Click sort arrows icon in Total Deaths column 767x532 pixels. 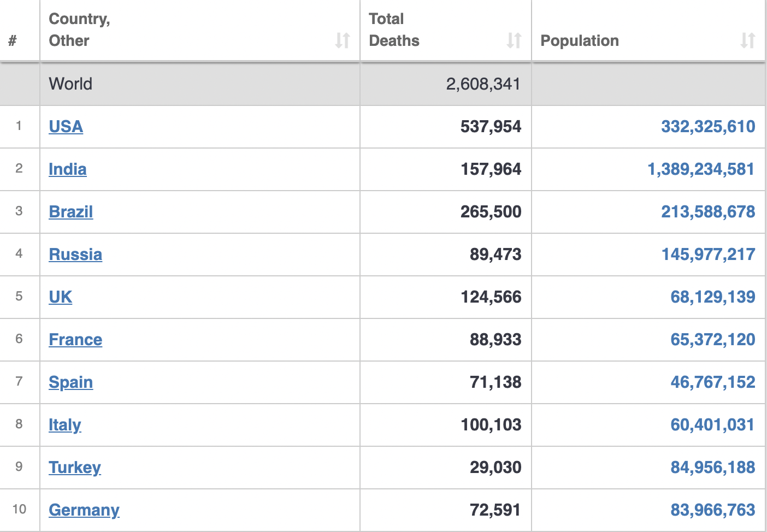pos(514,40)
